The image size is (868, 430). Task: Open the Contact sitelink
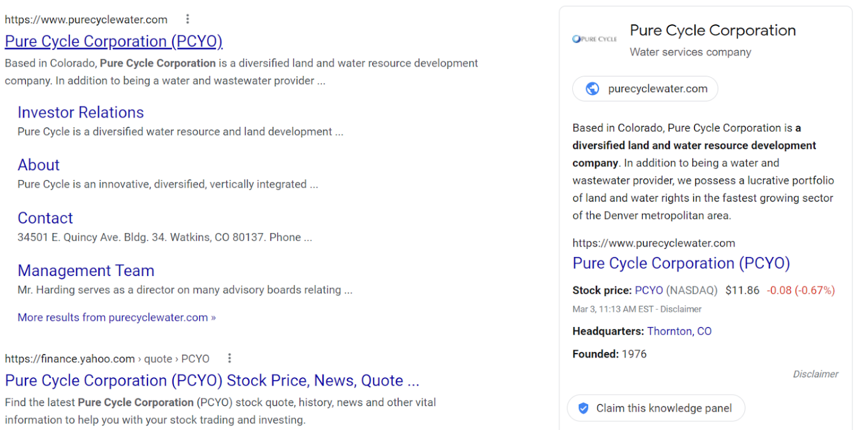[x=45, y=218]
